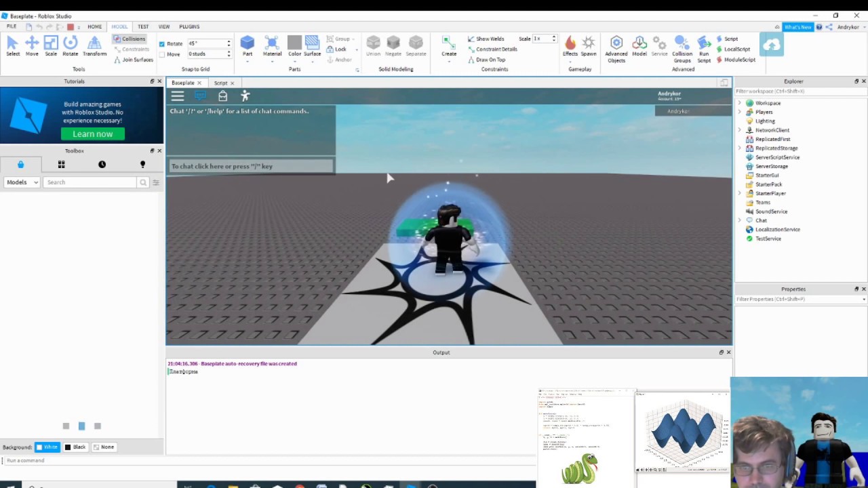Toggle Show Welds
This screenshot has width=868, height=488.
[x=486, y=39]
